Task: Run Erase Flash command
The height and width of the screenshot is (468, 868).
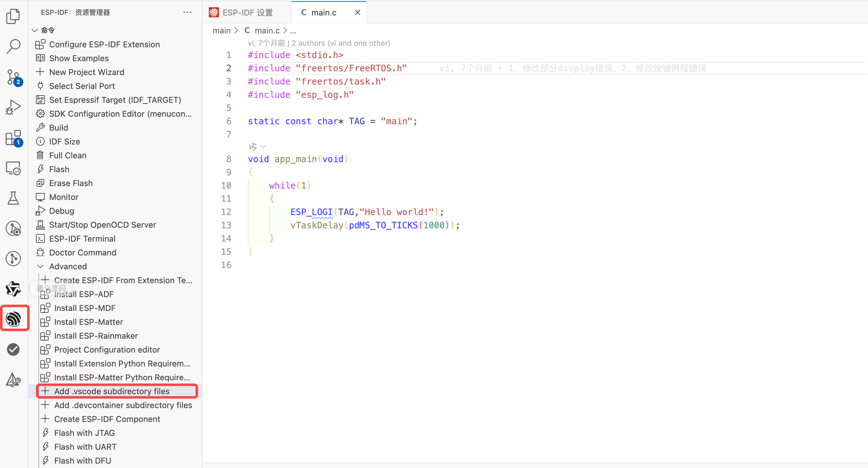Action: click(x=71, y=183)
